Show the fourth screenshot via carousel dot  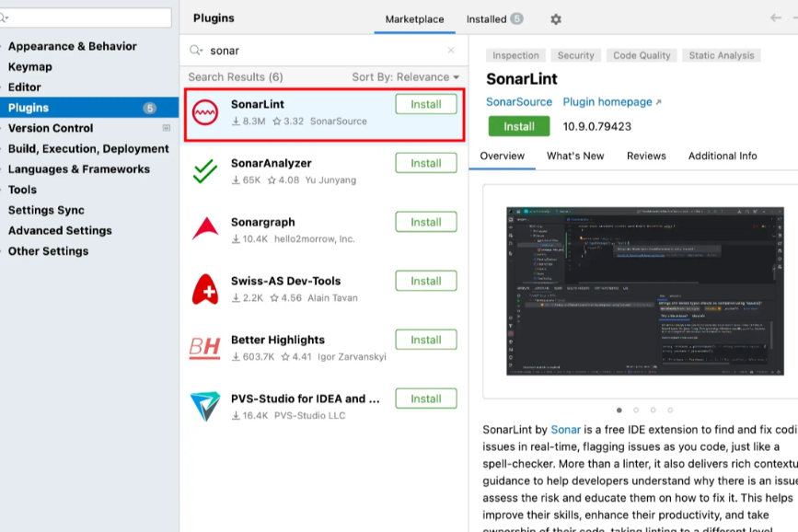tap(670, 410)
